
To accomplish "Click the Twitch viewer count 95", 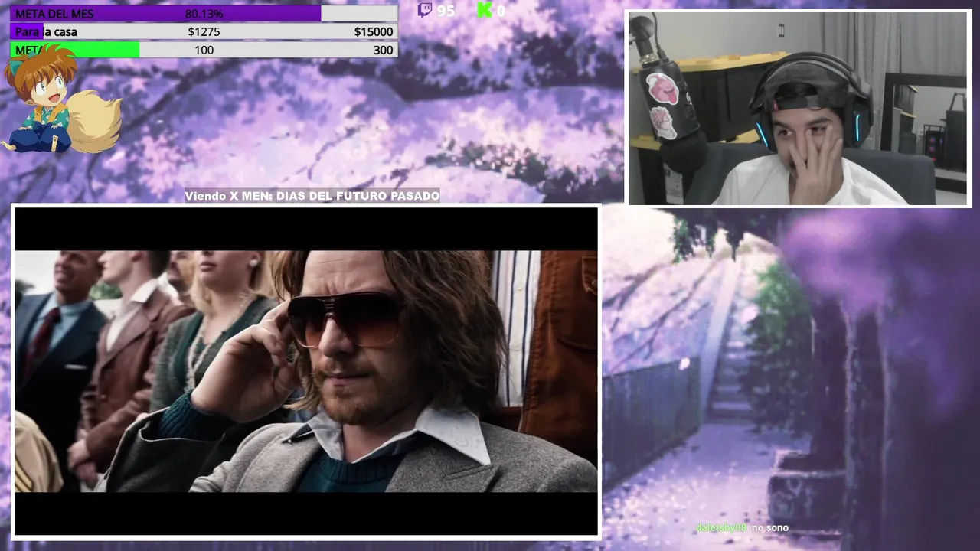I will [x=446, y=11].
